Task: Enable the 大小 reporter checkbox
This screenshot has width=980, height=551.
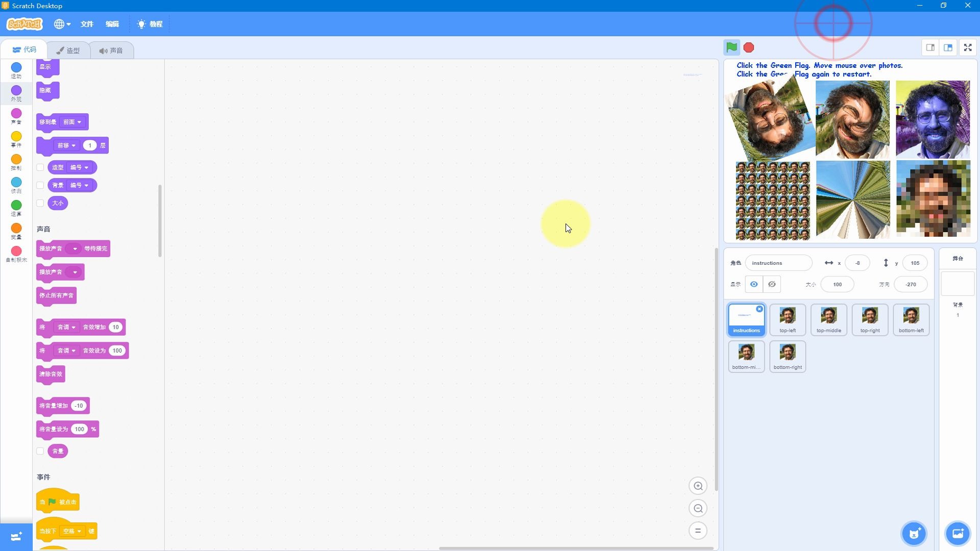Action: pyautogui.click(x=40, y=203)
